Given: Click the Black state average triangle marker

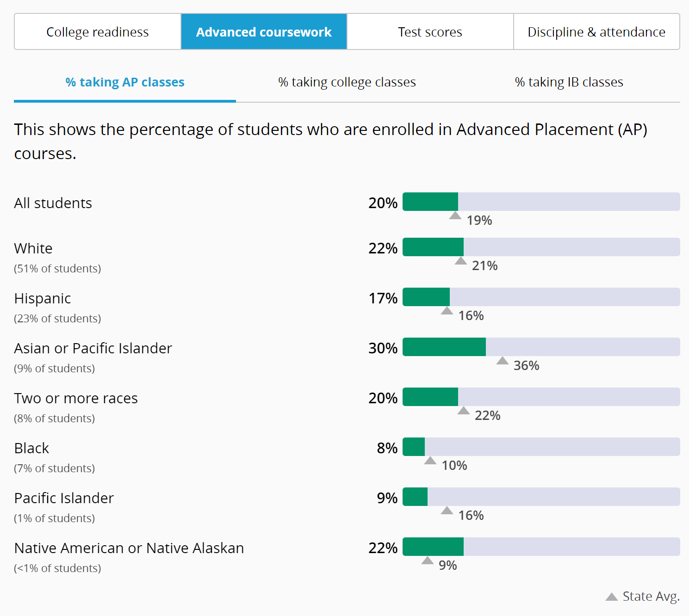Looking at the screenshot, I should click(430, 461).
